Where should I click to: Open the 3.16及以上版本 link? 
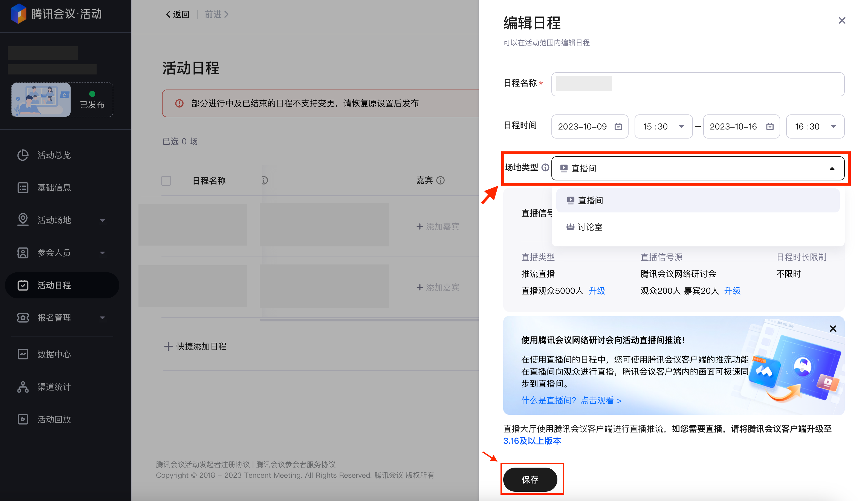tap(532, 441)
